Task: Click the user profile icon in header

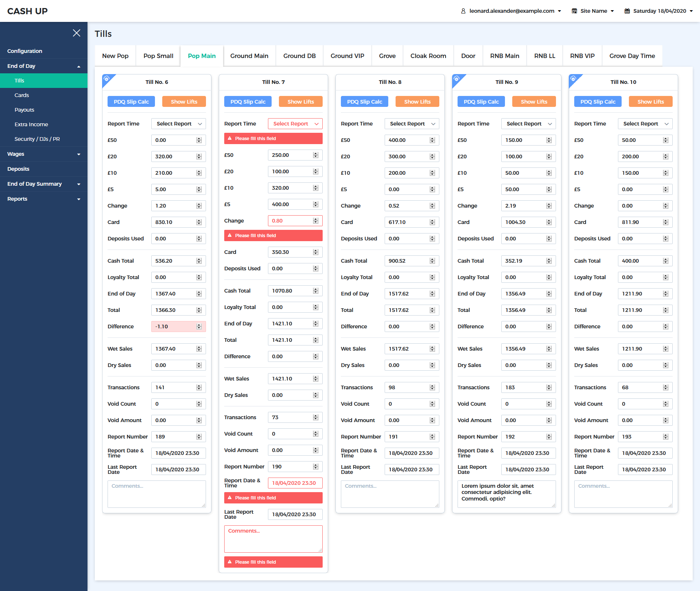Action: tap(463, 11)
